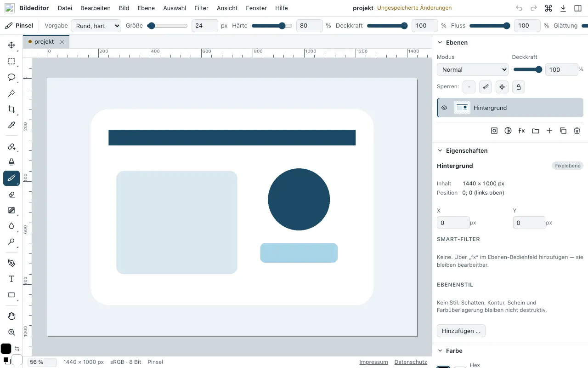Toggle lock position
The image size is (588, 368).
(x=502, y=86)
